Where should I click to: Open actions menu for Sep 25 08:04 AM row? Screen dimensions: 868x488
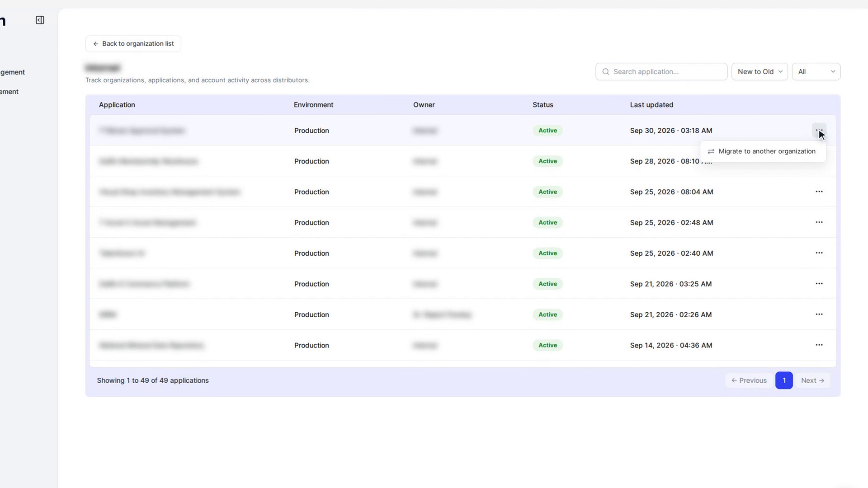coord(819,192)
